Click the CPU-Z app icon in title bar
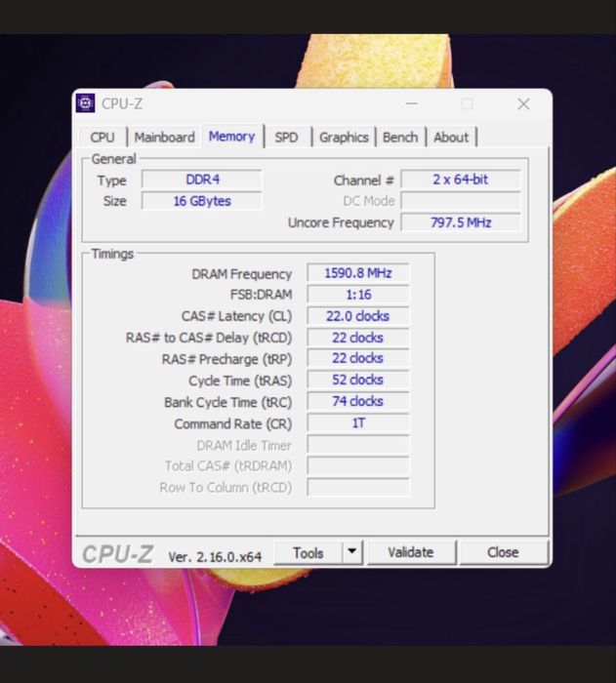Screen dimensions: 616x683 pyautogui.click(x=86, y=103)
